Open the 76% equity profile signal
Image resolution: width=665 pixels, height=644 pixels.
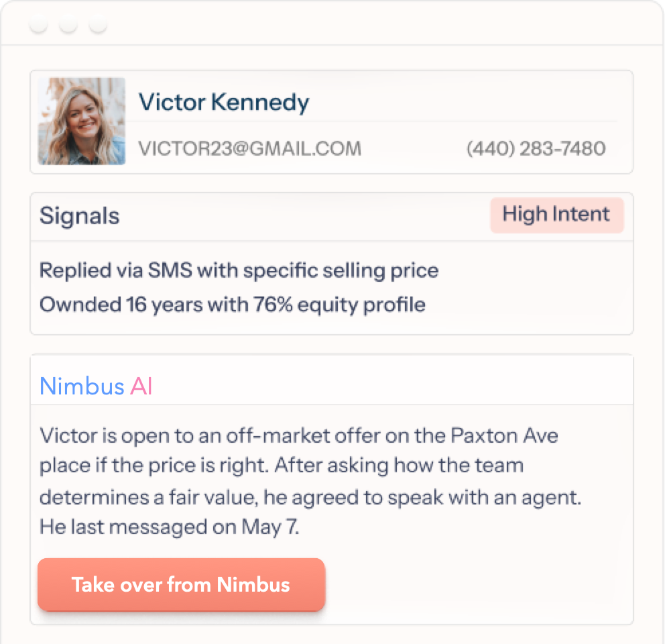[x=233, y=305]
